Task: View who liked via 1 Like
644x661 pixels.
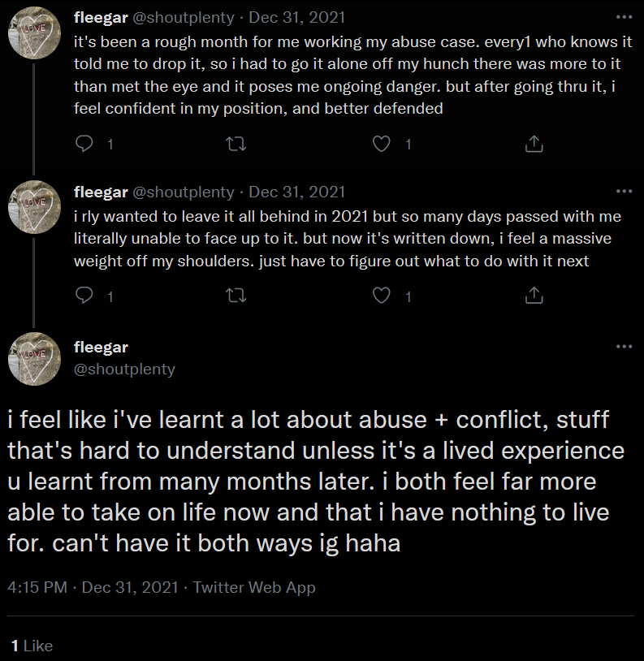Action: point(31,646)
